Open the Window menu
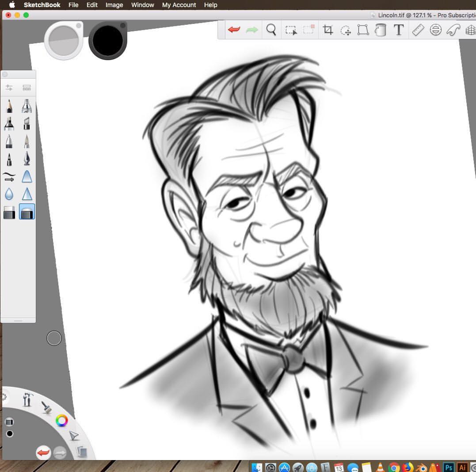 143,5
